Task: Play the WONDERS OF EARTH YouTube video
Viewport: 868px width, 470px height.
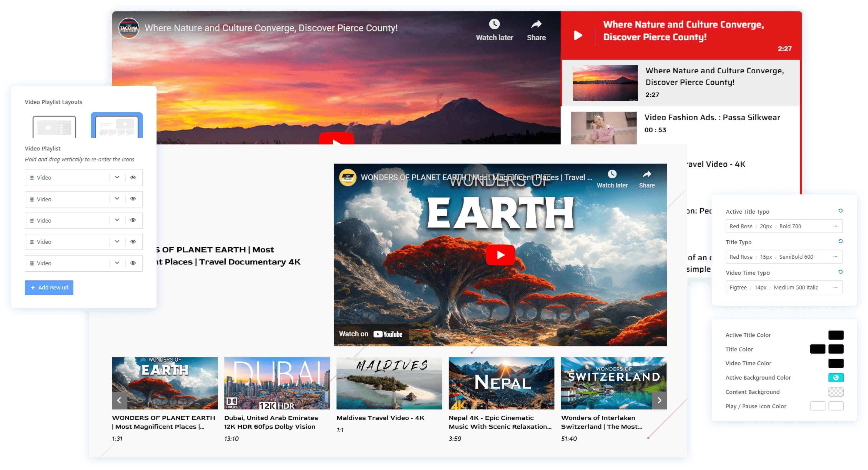Action: tap(500, 255)
